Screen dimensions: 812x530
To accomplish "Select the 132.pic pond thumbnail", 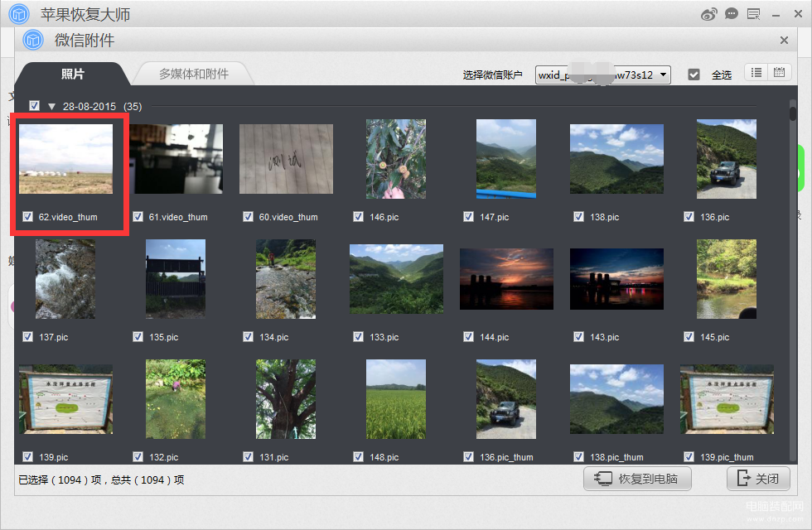I will tap(176, 399).
